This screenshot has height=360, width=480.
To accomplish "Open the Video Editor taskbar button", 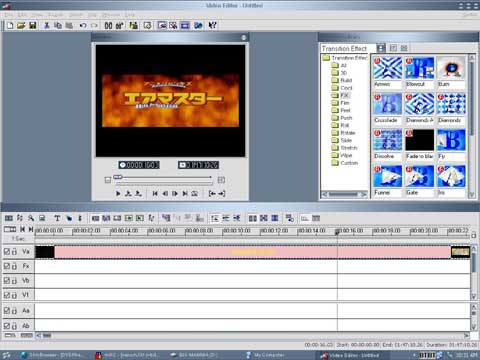I will (350, 355).
